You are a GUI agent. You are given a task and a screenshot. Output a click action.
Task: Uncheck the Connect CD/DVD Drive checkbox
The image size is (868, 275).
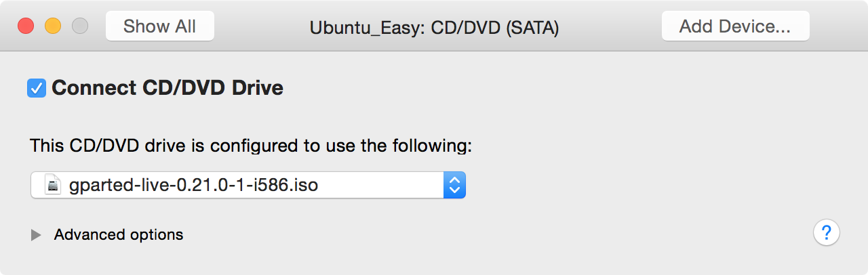[x=37, y=88]
